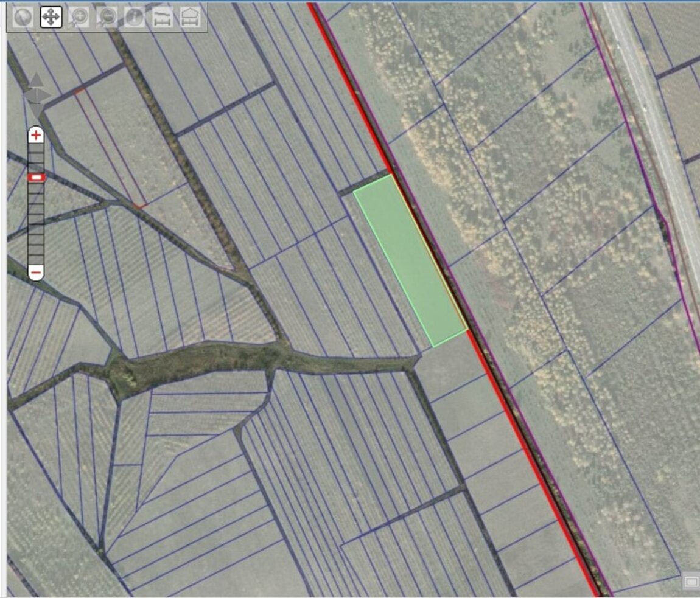Image resolution: width=700 pixels, height=598 pixels.
Task: Pan the map north with up arrow
Action: (x=37, y=80)
